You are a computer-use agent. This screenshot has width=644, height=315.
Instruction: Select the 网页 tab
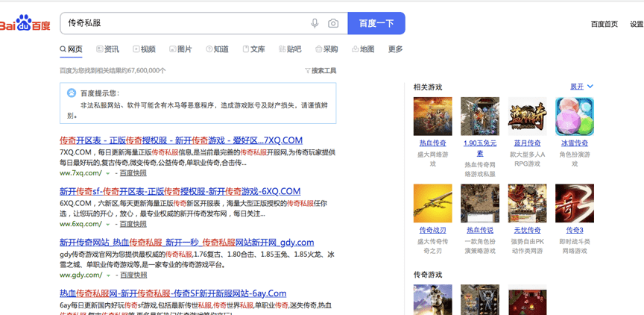pyautogui.click(x=71, y=49)
